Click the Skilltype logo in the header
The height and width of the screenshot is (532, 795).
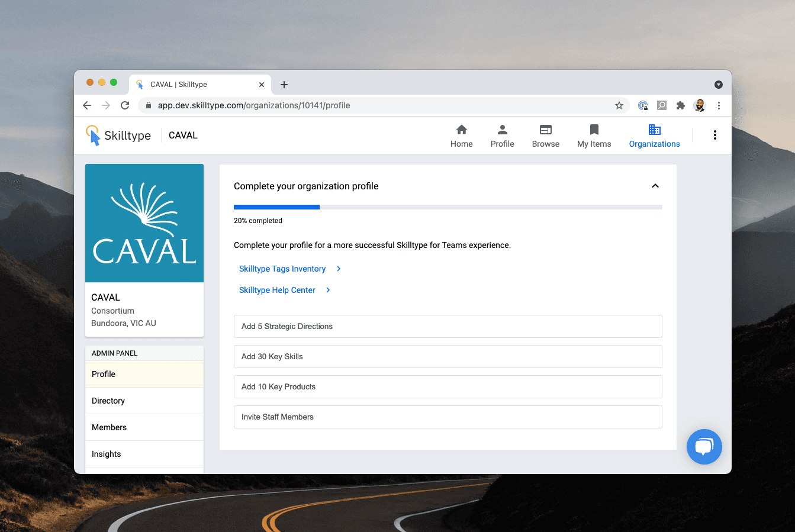118,136
